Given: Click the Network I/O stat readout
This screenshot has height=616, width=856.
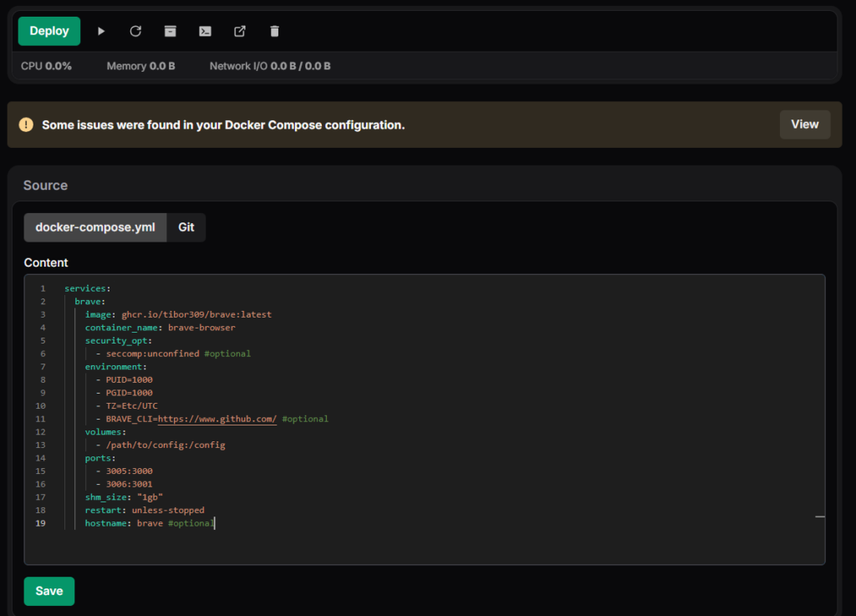Looking at the screenshot, I should pyautogui.click(x=269, y=66).
